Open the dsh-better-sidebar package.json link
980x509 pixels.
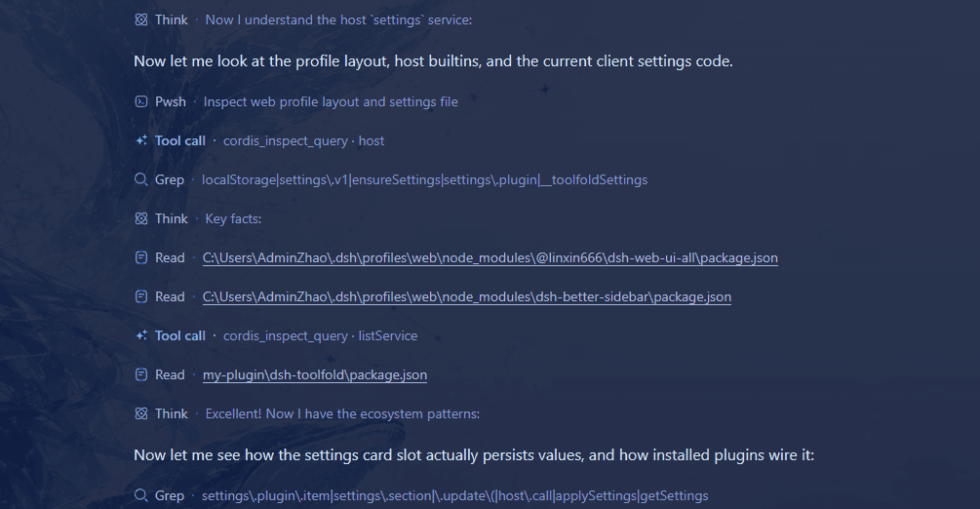point(467,297)
